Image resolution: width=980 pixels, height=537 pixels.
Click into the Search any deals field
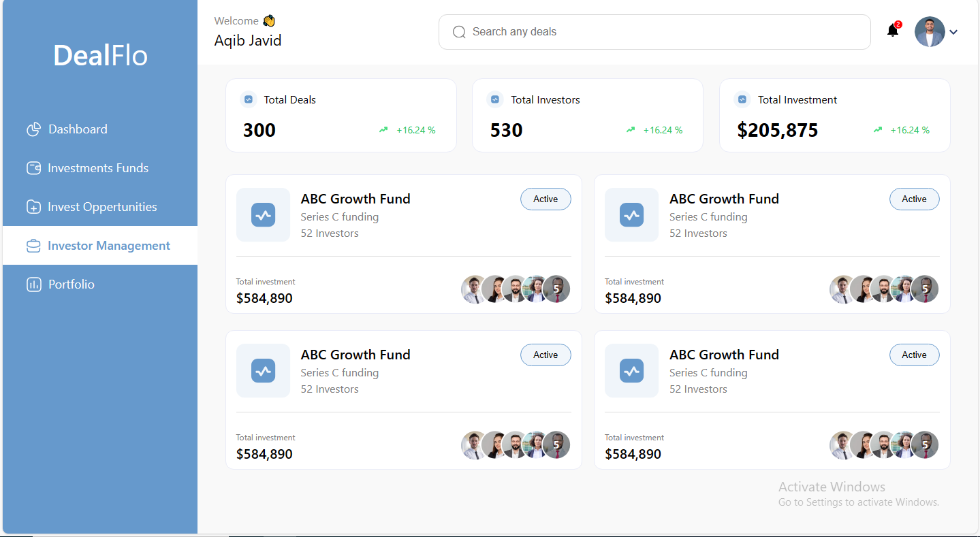654,32
